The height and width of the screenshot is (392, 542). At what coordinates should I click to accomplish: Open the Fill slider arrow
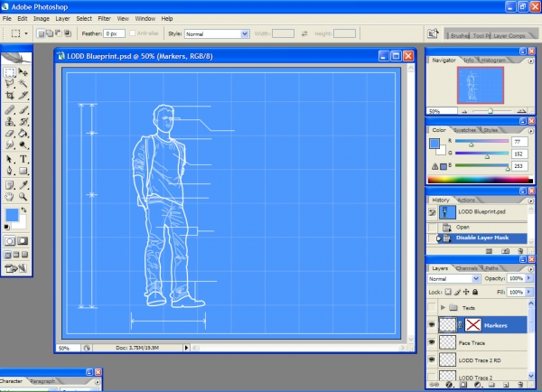528,292
